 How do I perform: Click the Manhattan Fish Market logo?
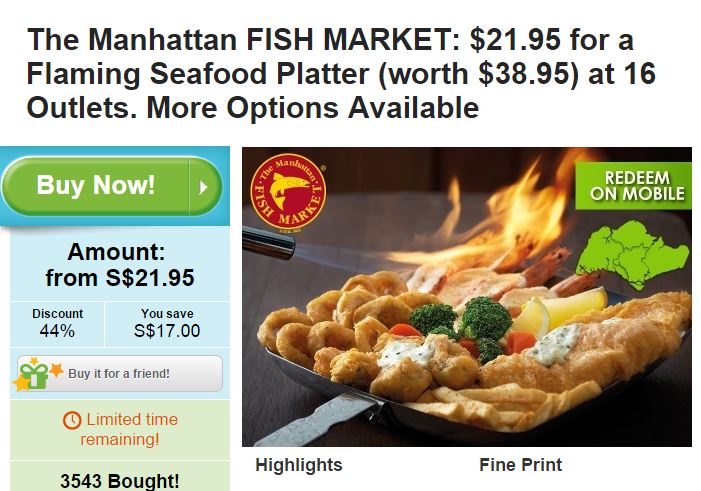point(288,194)
